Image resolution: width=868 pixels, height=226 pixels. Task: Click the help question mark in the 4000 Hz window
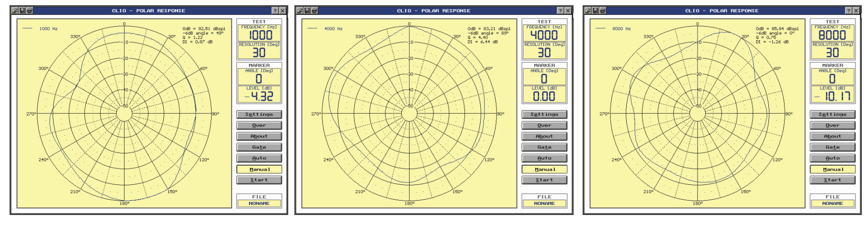click(560, 11)
